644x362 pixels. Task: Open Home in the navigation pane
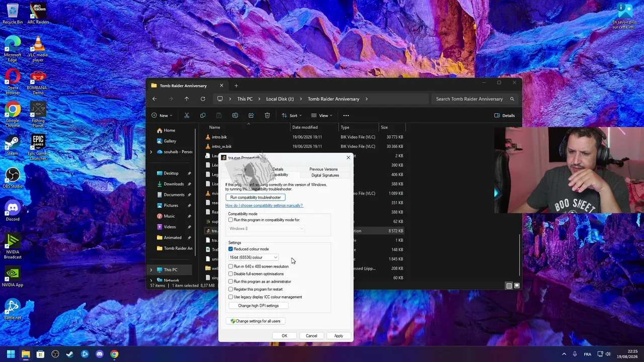point(170,131)
